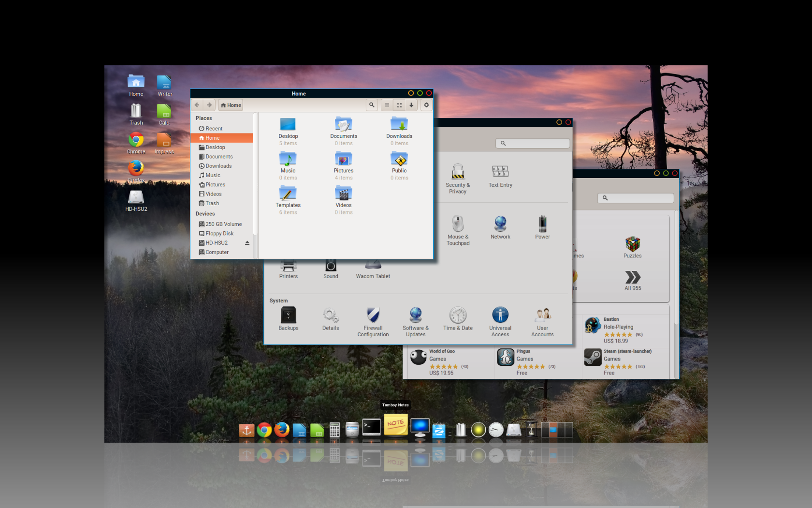Open the Pictures folder
812x508 pixels.
343,163
